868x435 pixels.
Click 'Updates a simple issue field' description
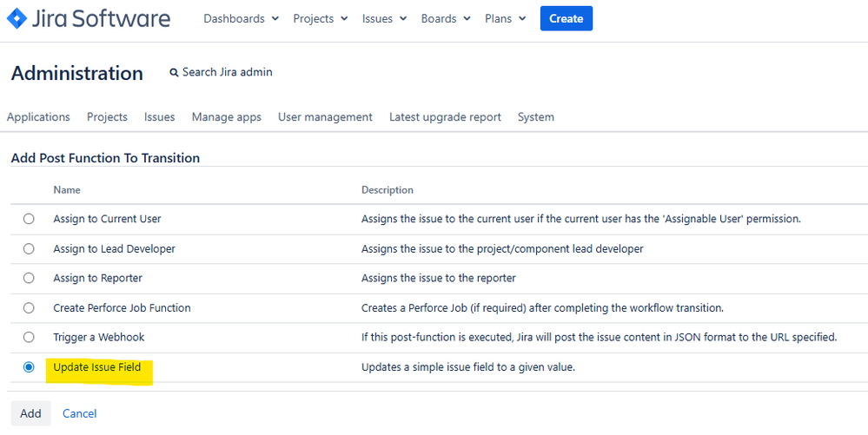point(468,367)
